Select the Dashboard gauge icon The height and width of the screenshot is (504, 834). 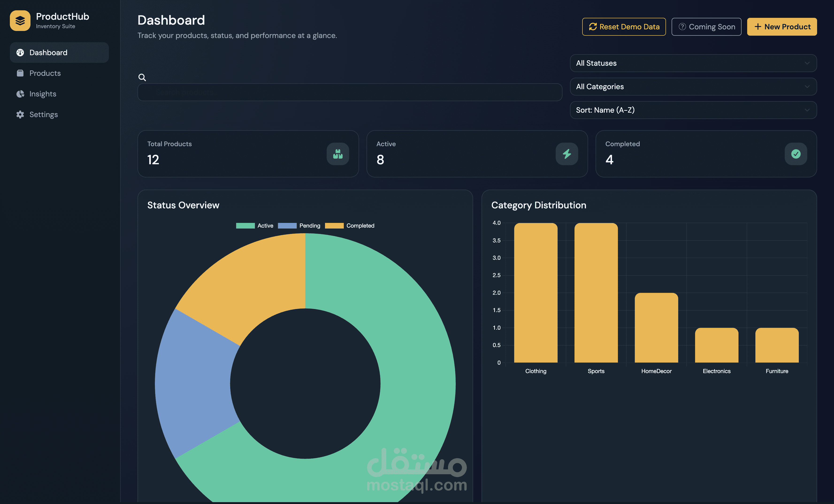point(20,53)
